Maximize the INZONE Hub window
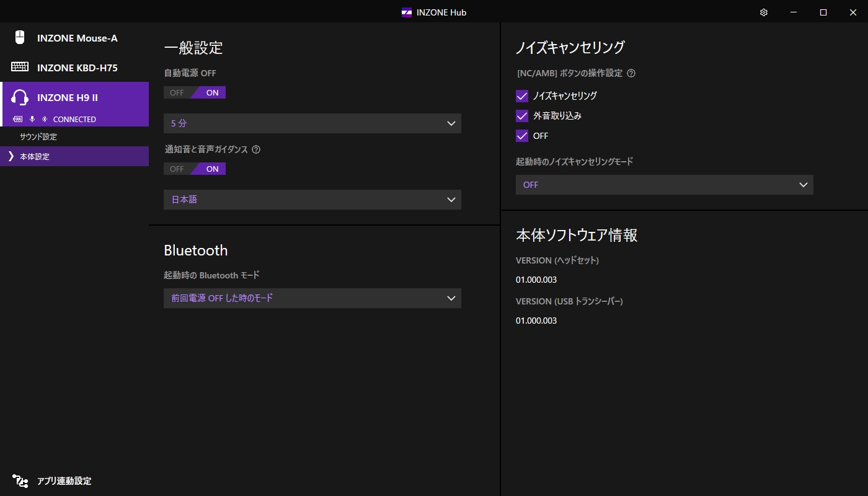Viewport: 868px width, 496px height. pos(823,12)
